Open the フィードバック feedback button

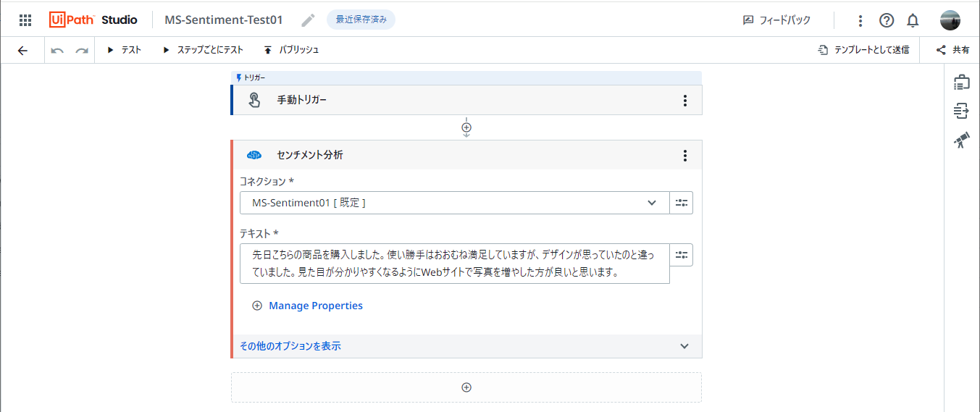point(776,20)
